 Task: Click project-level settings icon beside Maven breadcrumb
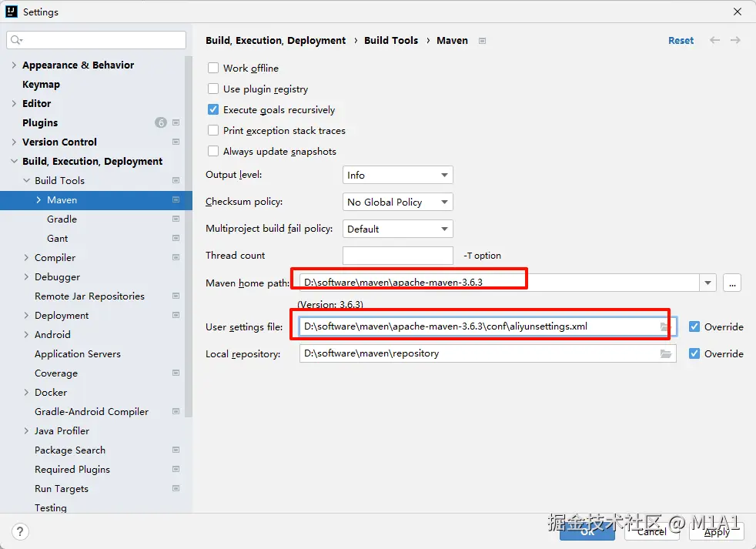click(482, 41)
